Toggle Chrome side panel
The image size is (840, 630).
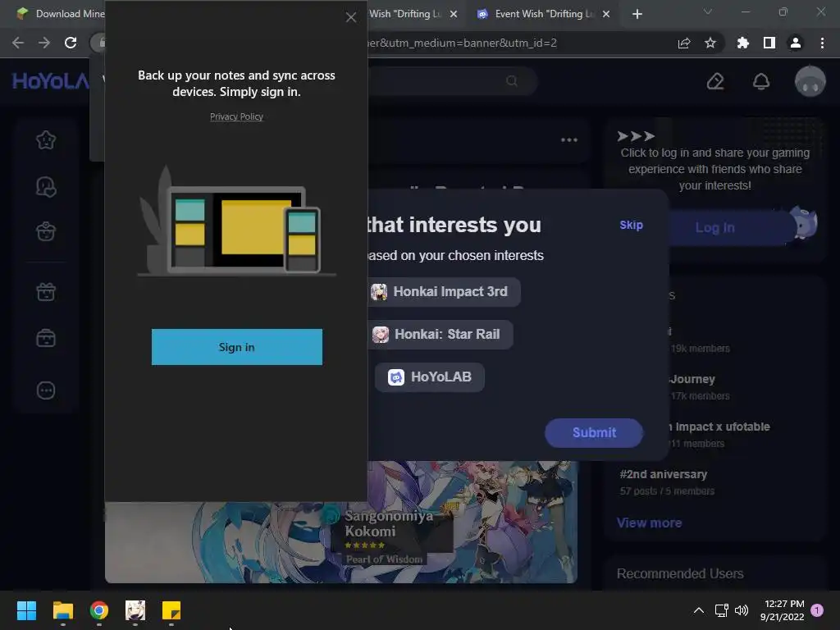(x=769, y=43)
